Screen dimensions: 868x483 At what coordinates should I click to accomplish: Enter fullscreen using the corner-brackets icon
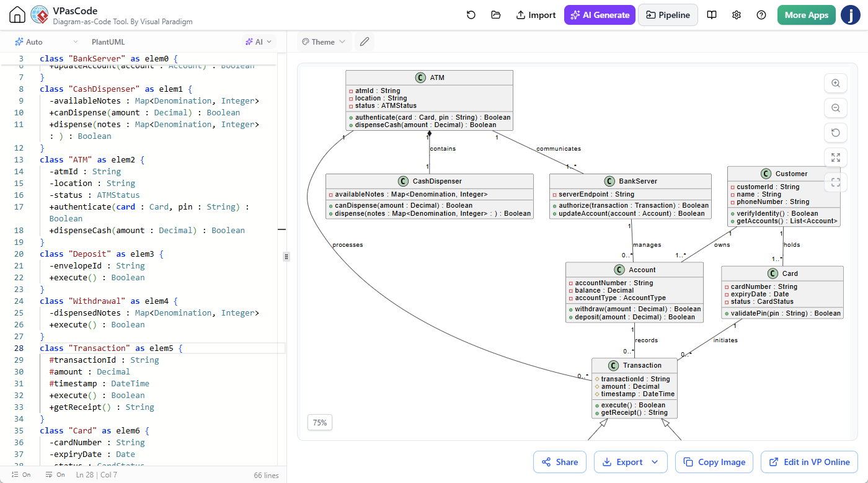coord(836,182)
